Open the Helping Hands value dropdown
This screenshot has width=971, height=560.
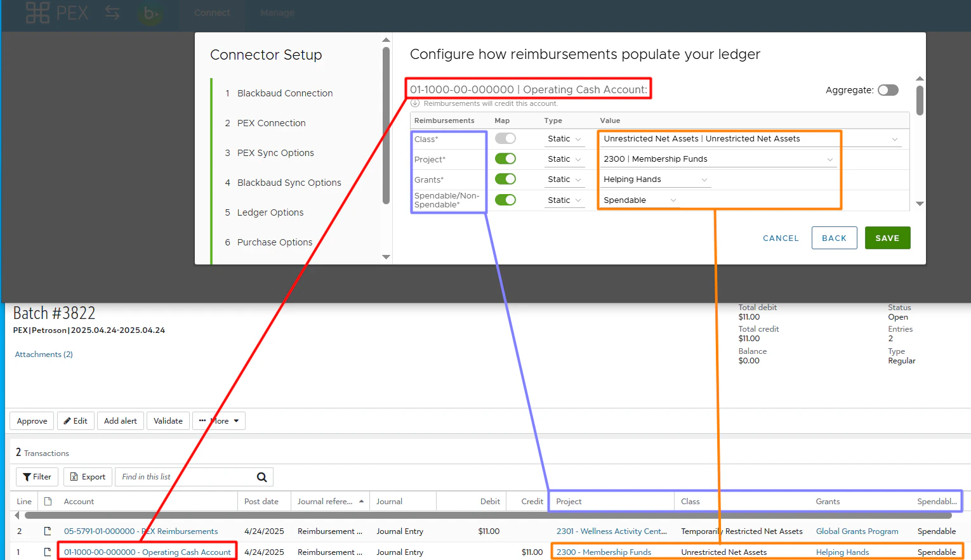coord(656,179)
